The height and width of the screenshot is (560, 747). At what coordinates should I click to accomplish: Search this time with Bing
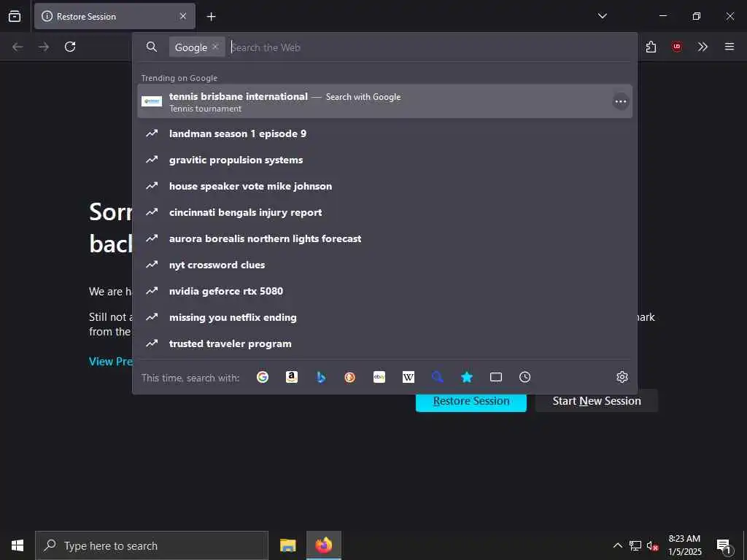point(321,377)
